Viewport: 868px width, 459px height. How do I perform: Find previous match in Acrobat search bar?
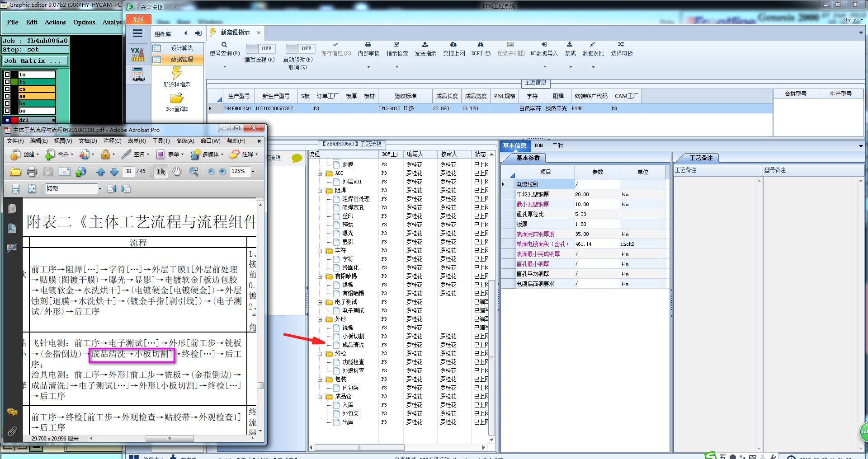pos(111,189)
